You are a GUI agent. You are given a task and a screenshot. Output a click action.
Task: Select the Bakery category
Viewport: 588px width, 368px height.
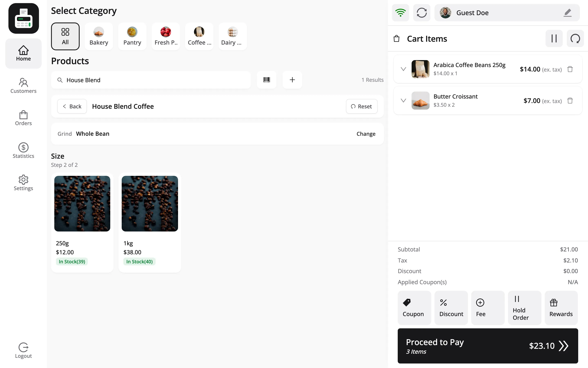point(99,37)
